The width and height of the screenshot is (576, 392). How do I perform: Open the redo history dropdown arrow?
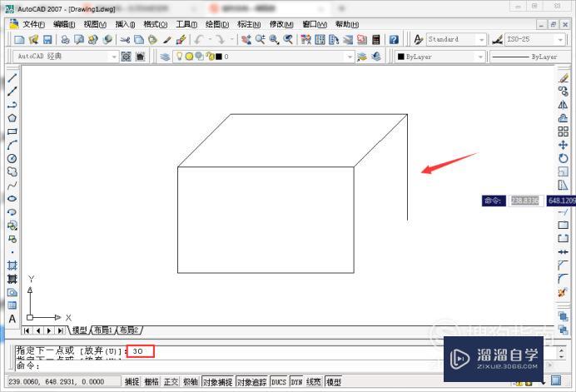pyautogui.click(x=232, y=39)
